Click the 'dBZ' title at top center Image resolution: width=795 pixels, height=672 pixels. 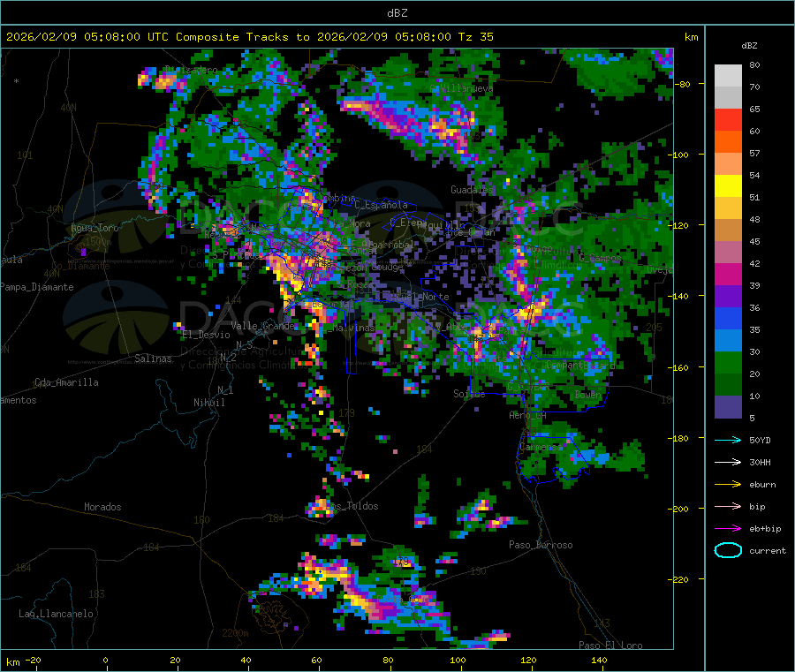click(397, 12)
